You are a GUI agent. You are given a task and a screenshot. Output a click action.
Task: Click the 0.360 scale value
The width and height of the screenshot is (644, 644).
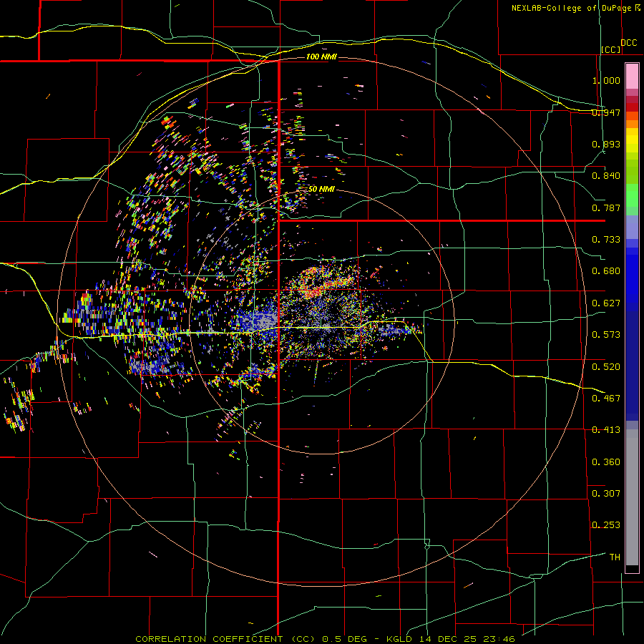606,462
